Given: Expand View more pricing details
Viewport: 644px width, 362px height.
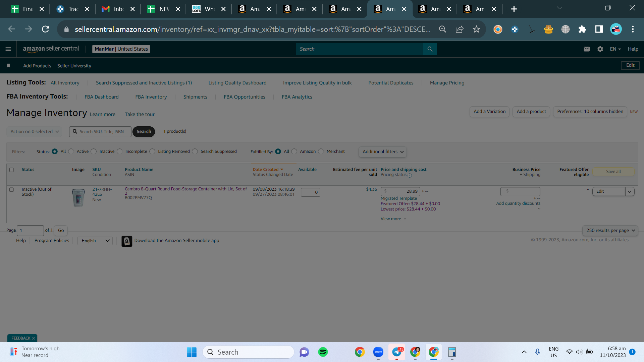Looking at the screenshot, I should (393, 219).
